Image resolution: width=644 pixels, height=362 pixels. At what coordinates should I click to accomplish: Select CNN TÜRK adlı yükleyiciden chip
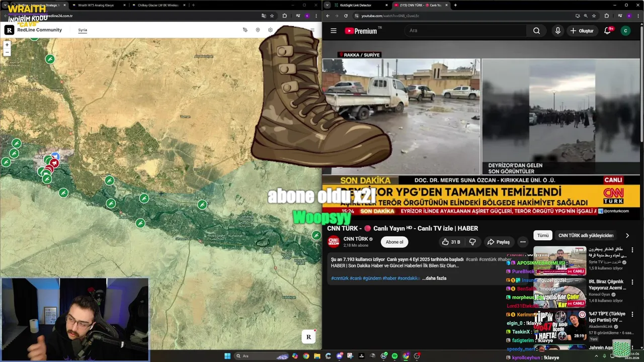[586, 235]
